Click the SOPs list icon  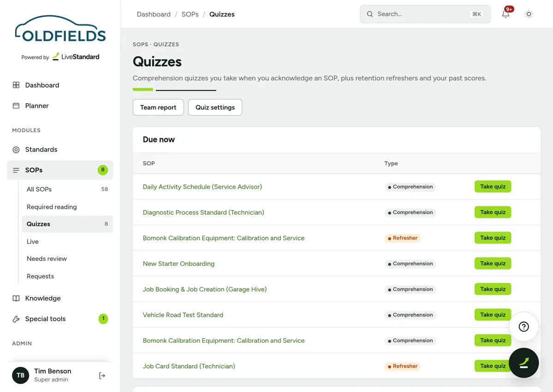(16, 170)
